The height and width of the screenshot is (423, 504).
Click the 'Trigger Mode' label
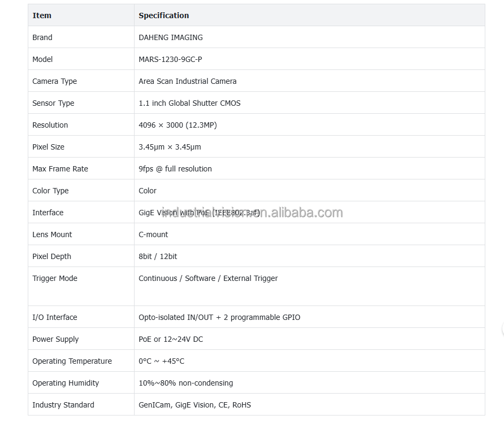pyautogui.click(x=55, y=278)
